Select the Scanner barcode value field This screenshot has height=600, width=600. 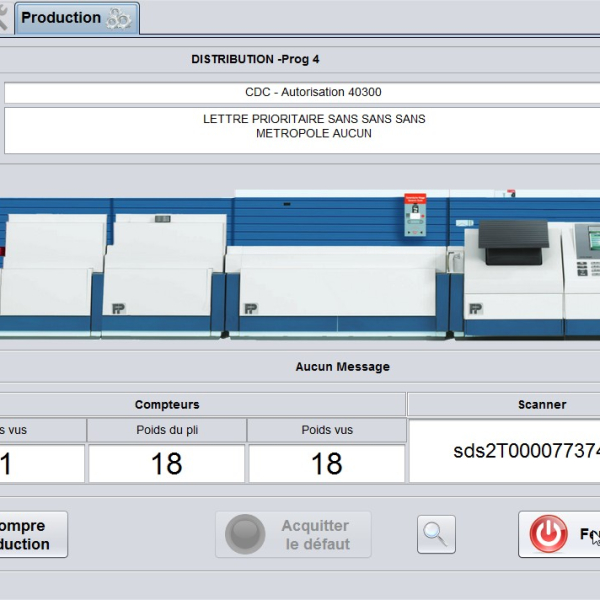(504, 452)
